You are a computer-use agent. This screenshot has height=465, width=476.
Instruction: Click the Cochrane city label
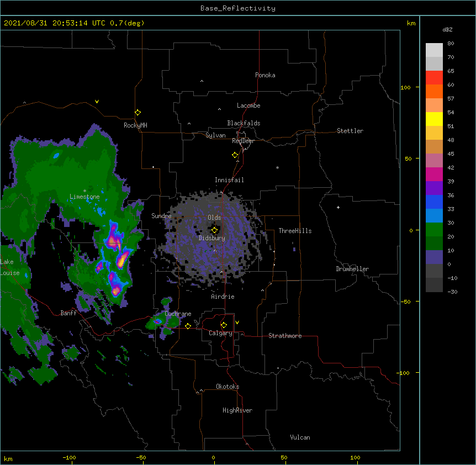[x=178, y=314]
